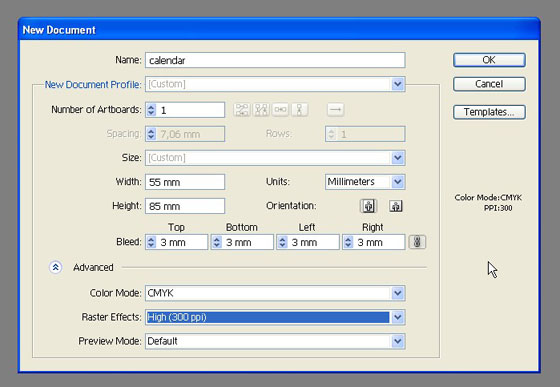Click the OK button
The width and height of the screenshot is (560, 387).
pyautogui.click(x=489, y=60)
